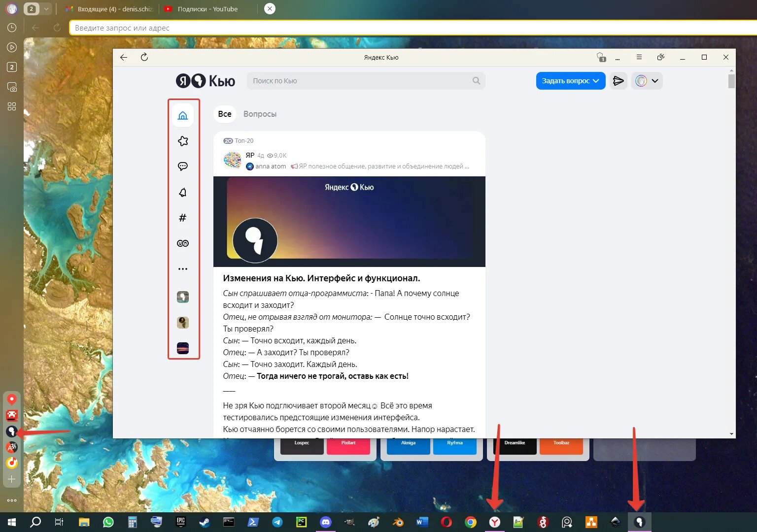Open history clock icon in browser sidebar
Viewport: 757px width, 532px height.
[12, 28]
